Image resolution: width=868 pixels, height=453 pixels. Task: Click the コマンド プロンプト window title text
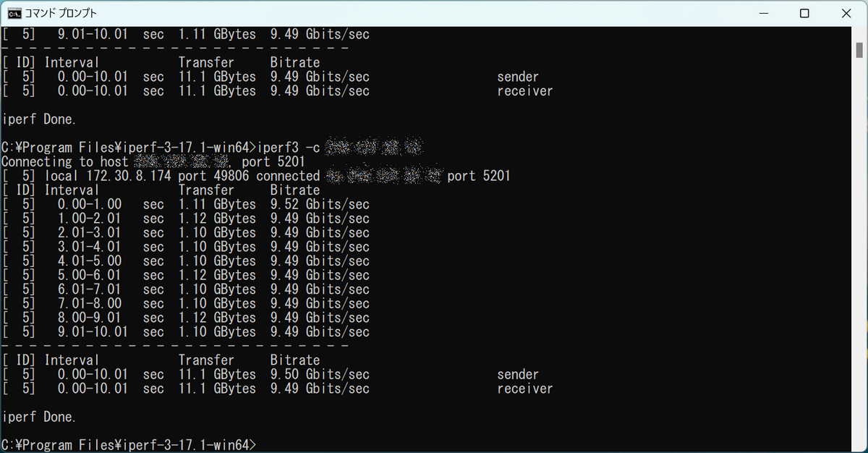tap(61, 14)
